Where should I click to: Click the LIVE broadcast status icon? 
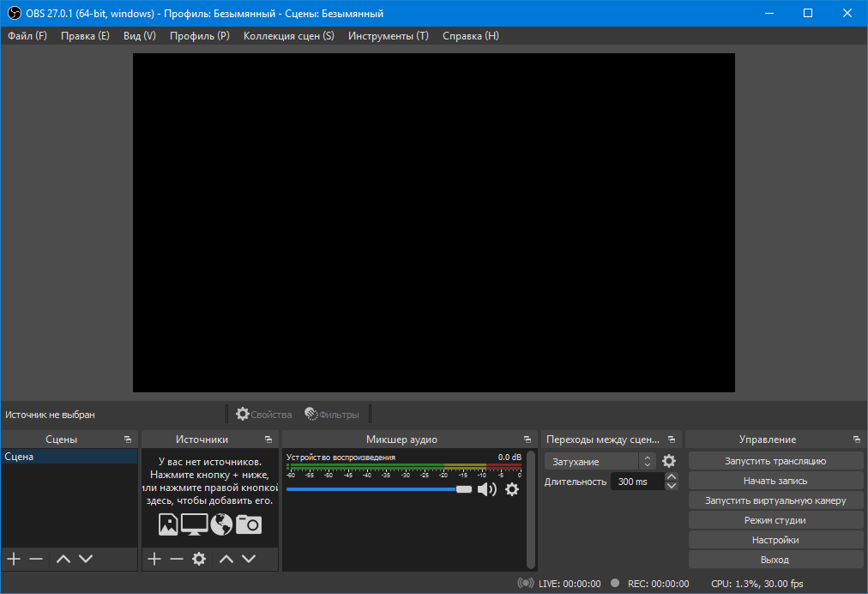(525, 583)
